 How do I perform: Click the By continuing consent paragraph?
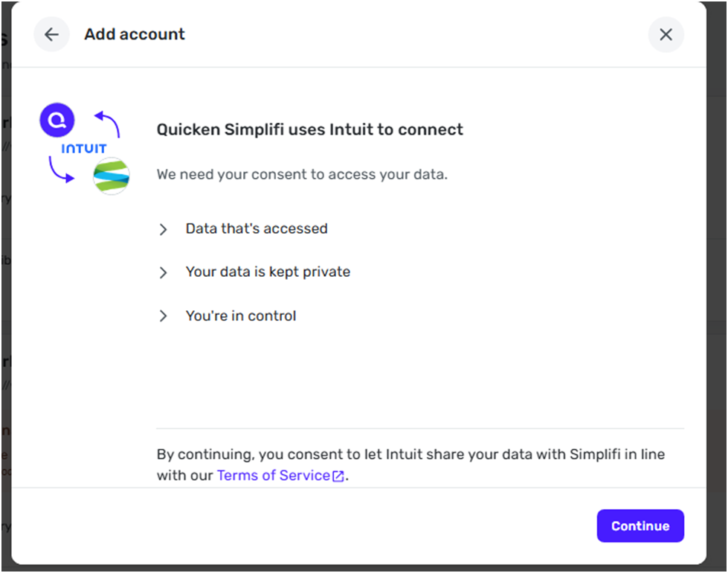click(x=410, y=454)
